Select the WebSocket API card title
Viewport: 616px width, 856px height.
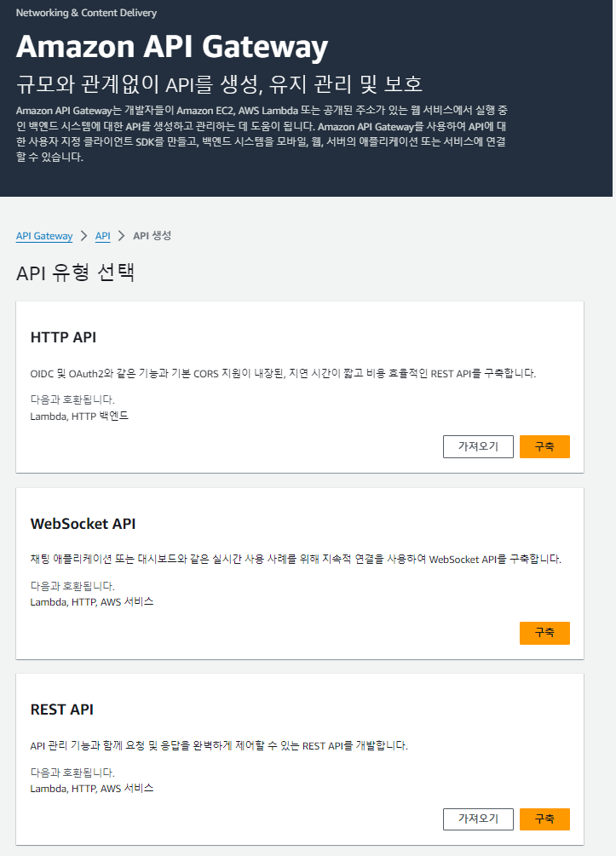[x=83, y=524]
